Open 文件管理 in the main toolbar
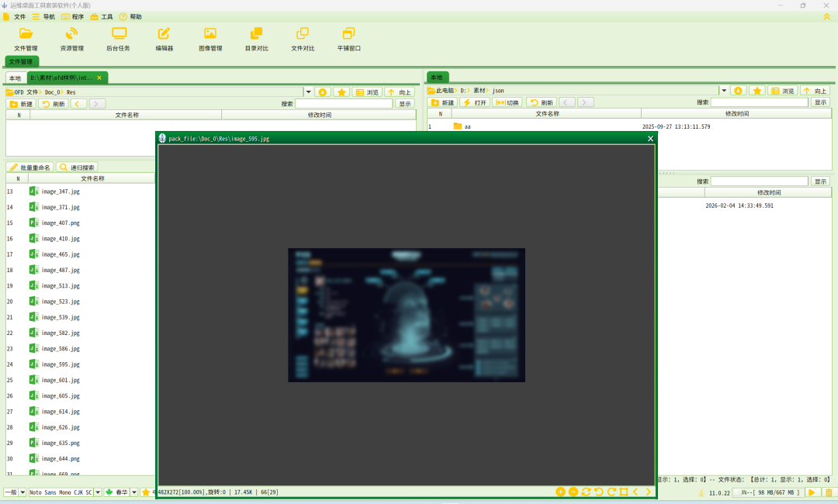 (26, 39)
